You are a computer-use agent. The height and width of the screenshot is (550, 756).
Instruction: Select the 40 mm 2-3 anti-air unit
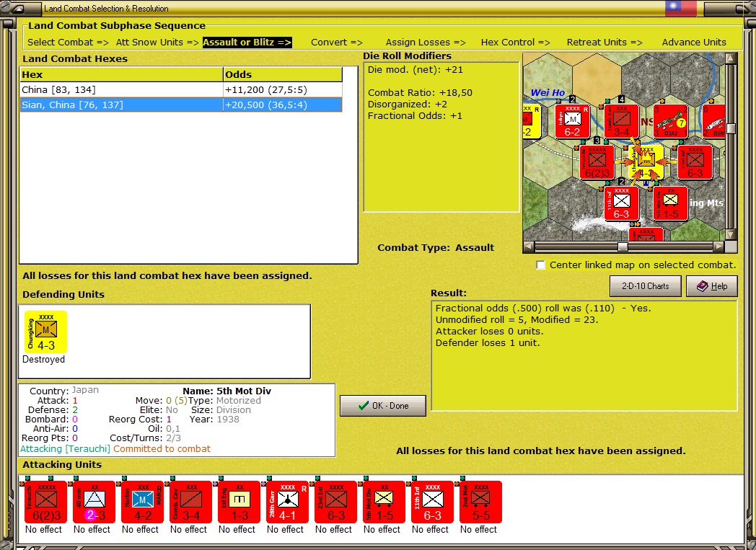94,502
